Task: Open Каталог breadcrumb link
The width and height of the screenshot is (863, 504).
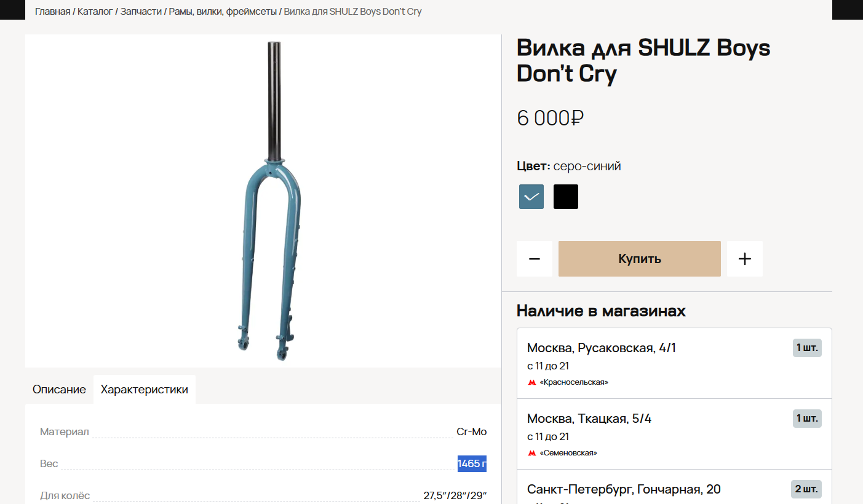Action: tap(95, 11)
